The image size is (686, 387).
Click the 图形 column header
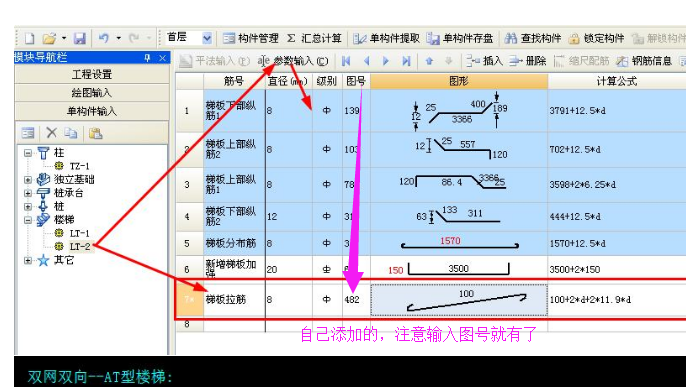coord(459,81)
